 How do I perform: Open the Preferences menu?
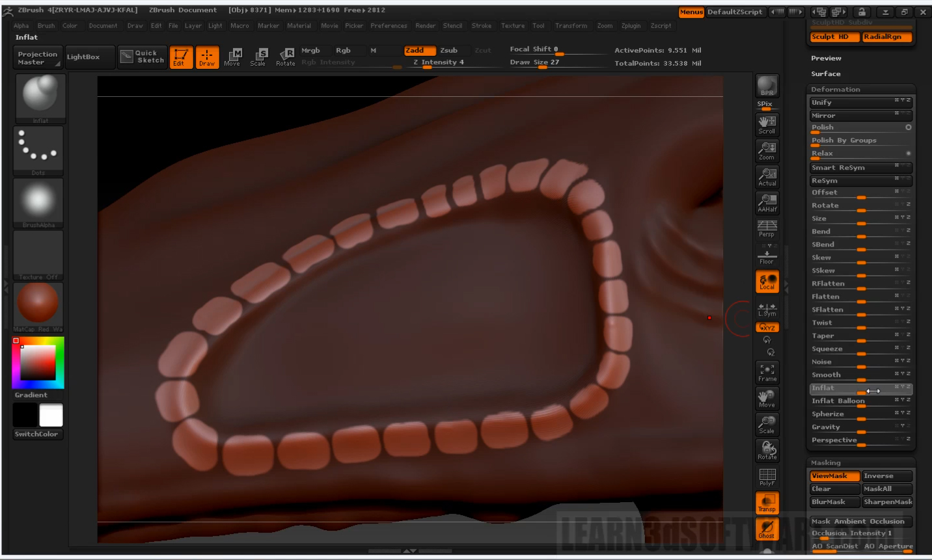coord(389,26)
